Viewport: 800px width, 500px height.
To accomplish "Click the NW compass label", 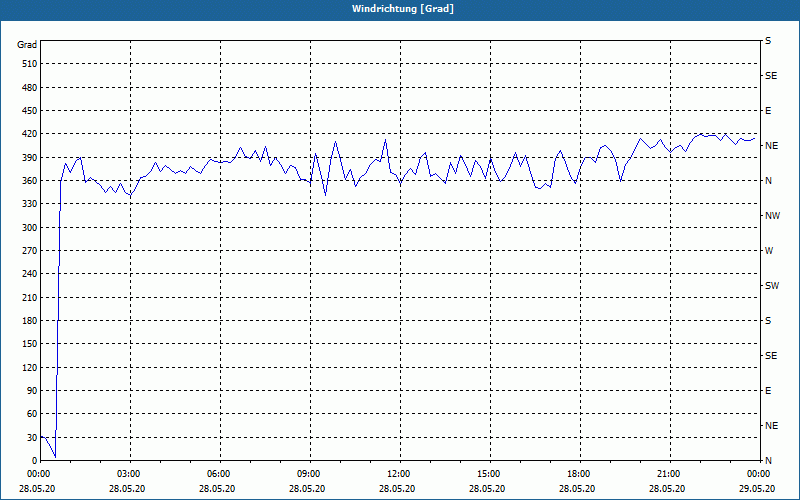I will coord(772,216).
